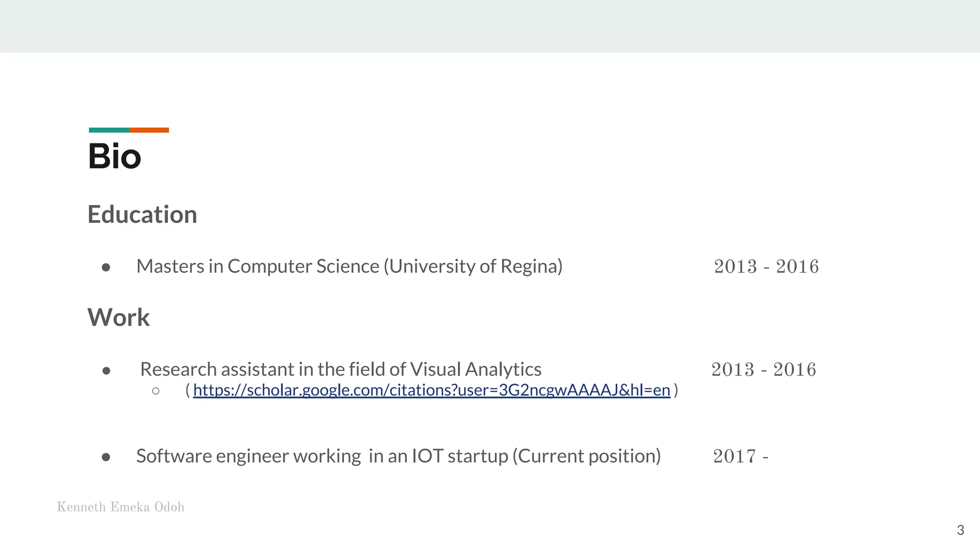The width and height of the screenshot is (980, 551).
Task: Click the Masters in Computer Science line
Action: pos(349,266)
